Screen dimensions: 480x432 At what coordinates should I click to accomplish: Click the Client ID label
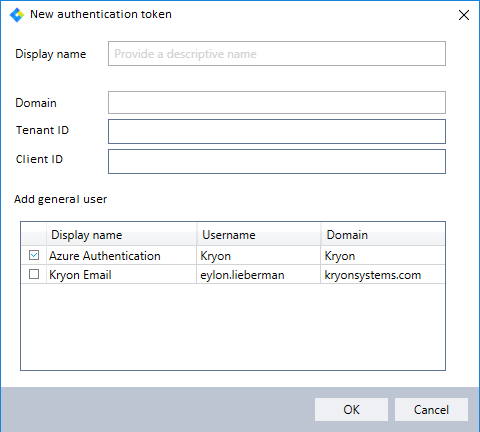[39, 159]
